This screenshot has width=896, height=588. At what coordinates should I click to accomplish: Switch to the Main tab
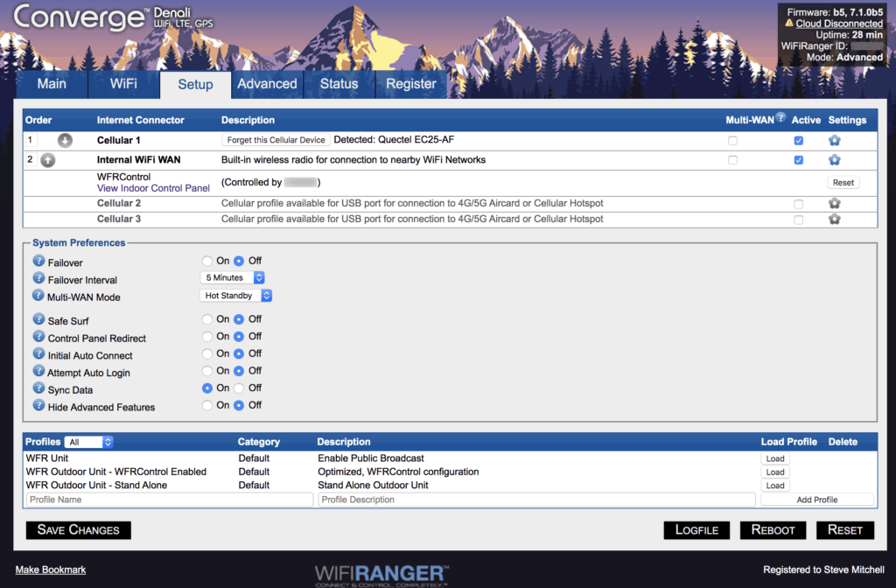point(52,84)
